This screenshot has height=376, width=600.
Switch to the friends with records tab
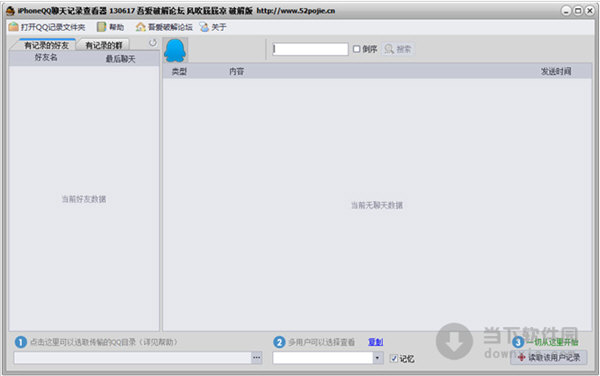[x=46, y=46]
